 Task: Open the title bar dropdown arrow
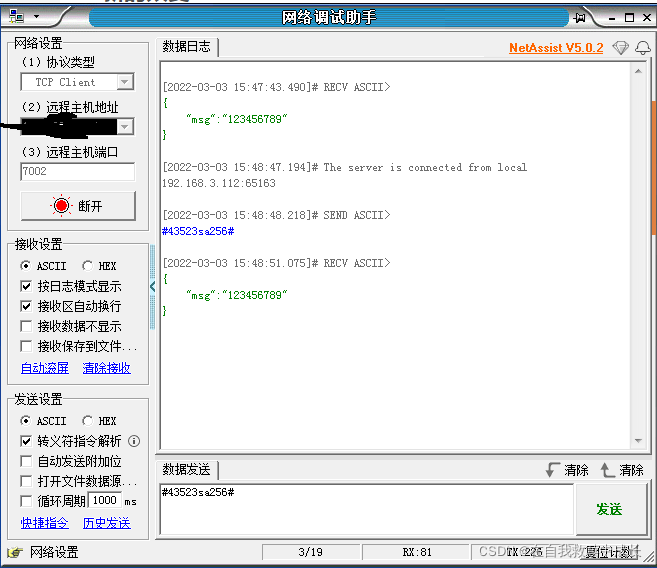[x=36, y=17]
